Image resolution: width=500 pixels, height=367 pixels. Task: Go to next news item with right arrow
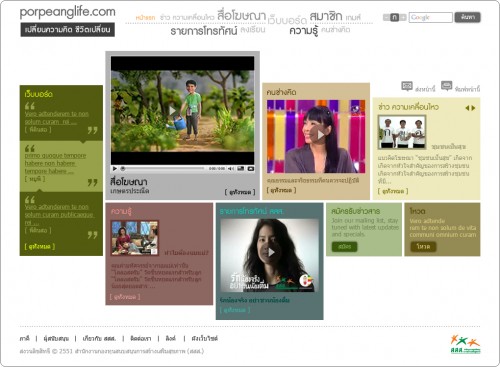coord(473,108)
